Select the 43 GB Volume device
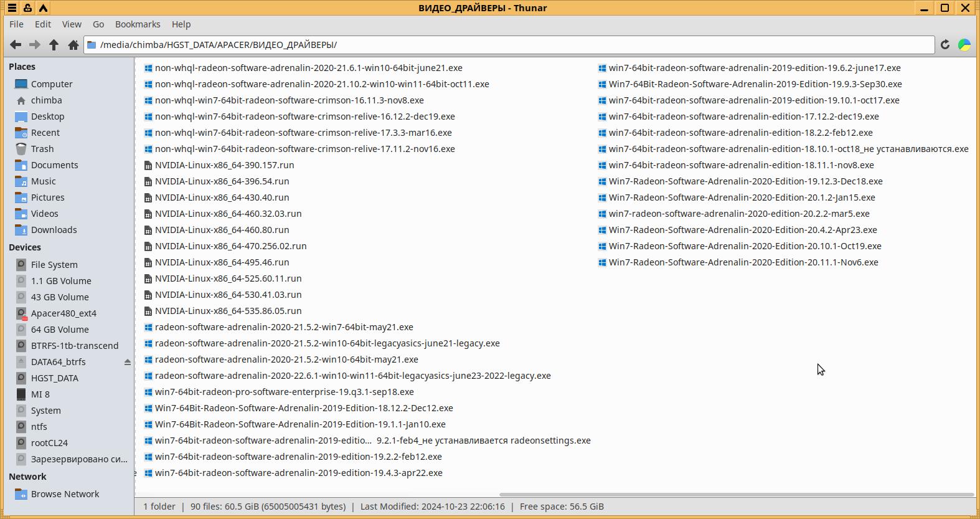The image size is (980, 519). coord(60,297)
